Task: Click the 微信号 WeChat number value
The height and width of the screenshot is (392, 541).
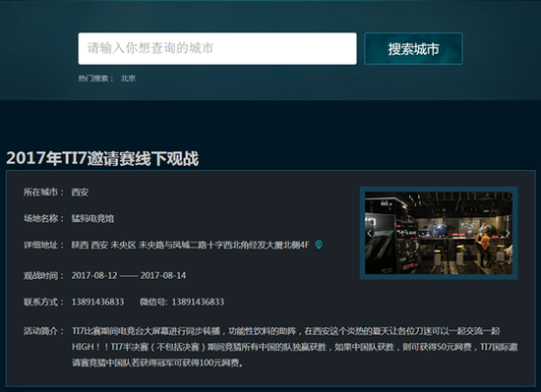Action: tap(198, 302)
